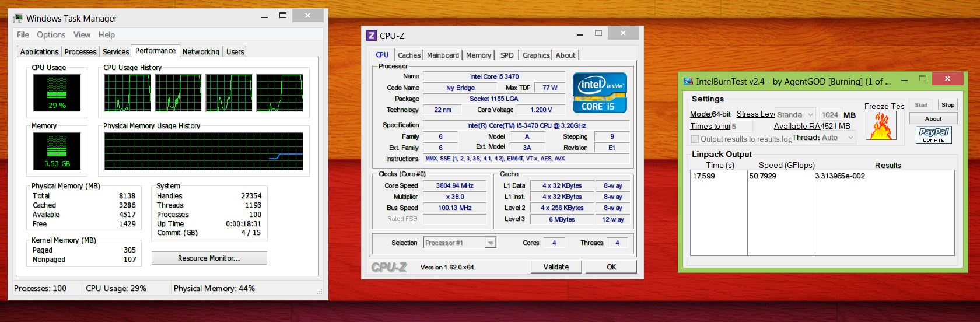Click the PayPal Donate button image
The height and width of the screenshot is (322, 980).
(933, 135)
